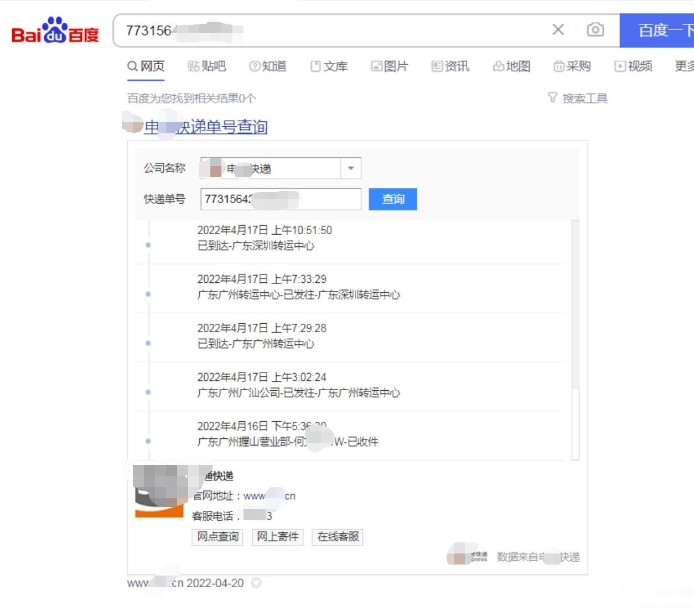Open camera image search
The image size is (694, 616).
tap(595, 30)
